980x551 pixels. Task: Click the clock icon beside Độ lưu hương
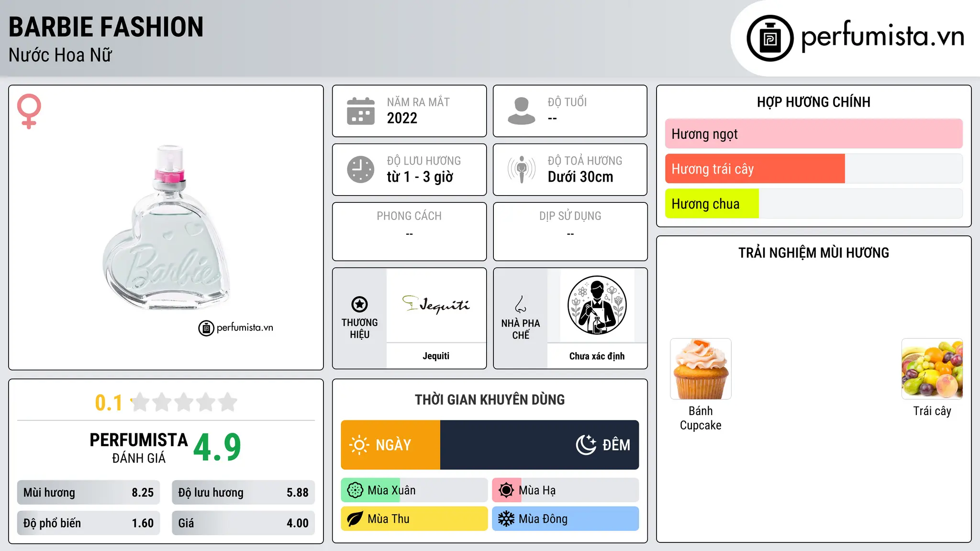pyautogui.click(x=361, y=169)
